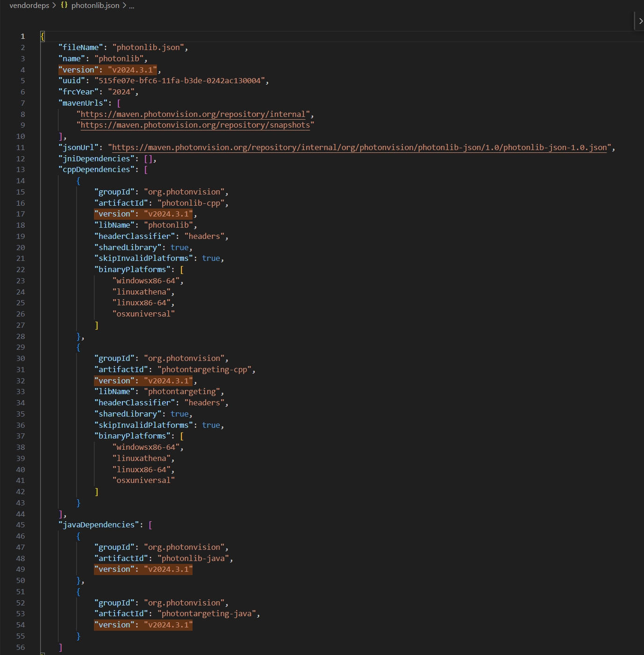Screen dimensions: 644x655
Task: Click the "javaDependencies" key
Action: pos(99,525)
